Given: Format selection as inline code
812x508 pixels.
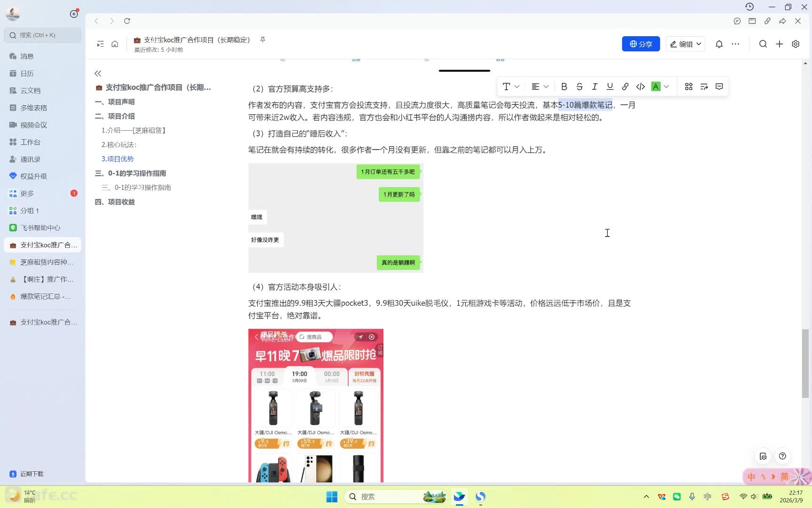Looking at the screenshot, I should (640, 87).
